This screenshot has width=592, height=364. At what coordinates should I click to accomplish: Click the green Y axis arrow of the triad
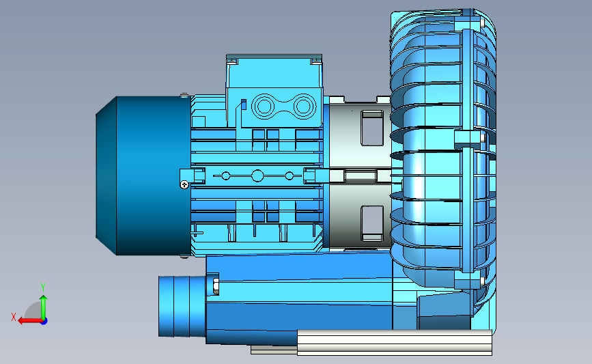point(44,307)
